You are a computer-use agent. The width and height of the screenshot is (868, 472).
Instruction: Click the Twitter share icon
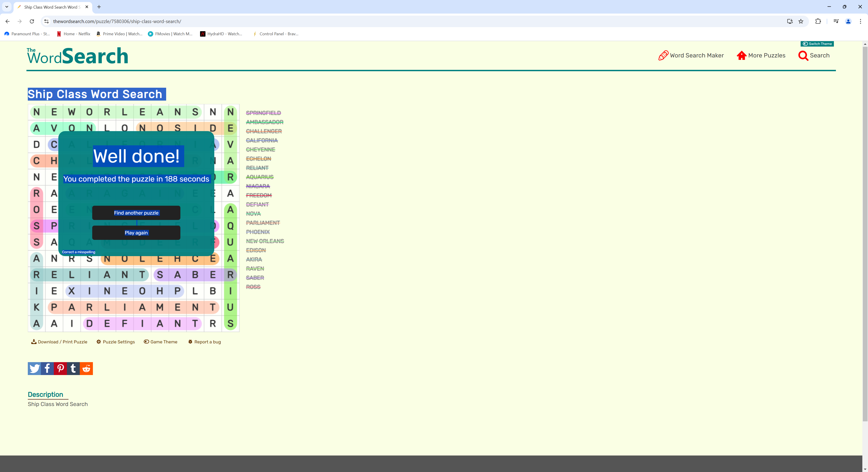tap(34, 368)
